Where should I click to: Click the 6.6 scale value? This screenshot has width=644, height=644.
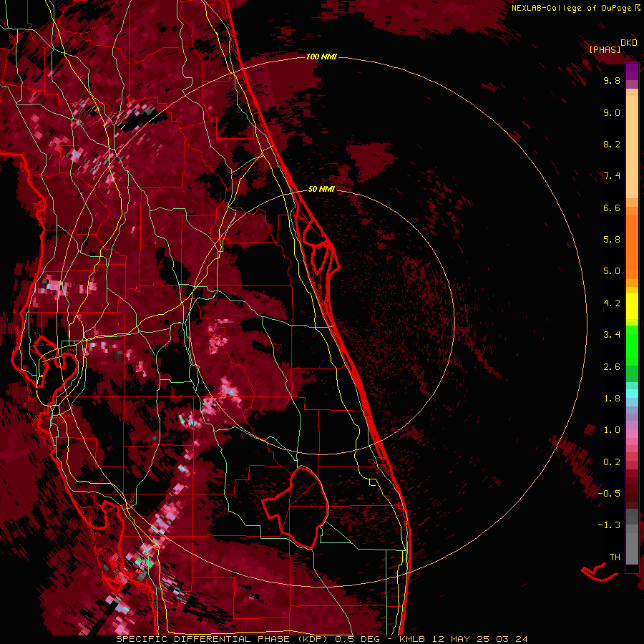coord(612,208)
